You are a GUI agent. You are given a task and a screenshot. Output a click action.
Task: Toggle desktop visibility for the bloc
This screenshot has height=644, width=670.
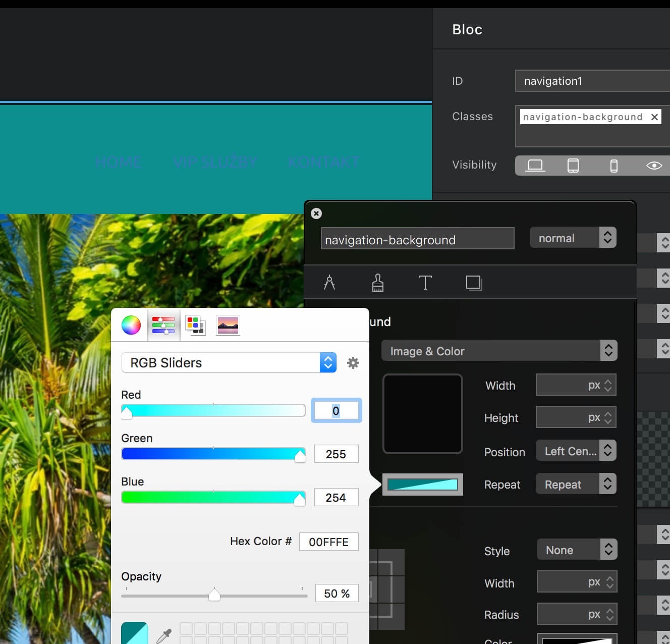535,166
